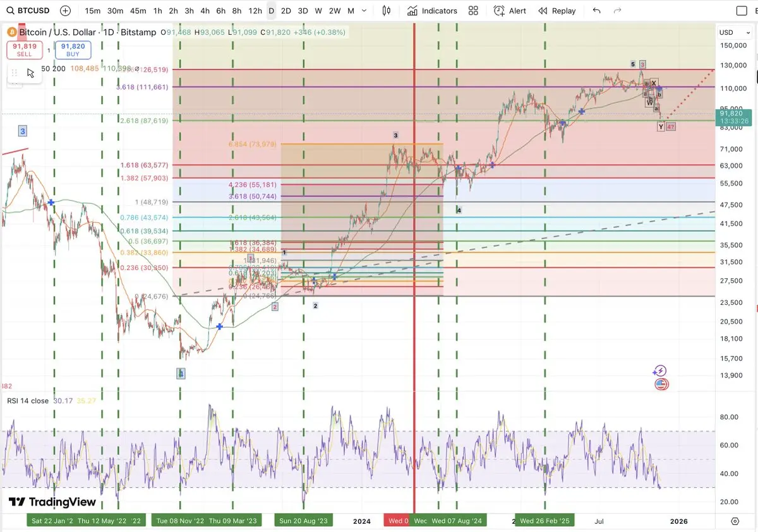Create a new Alert

click(510, 11)
